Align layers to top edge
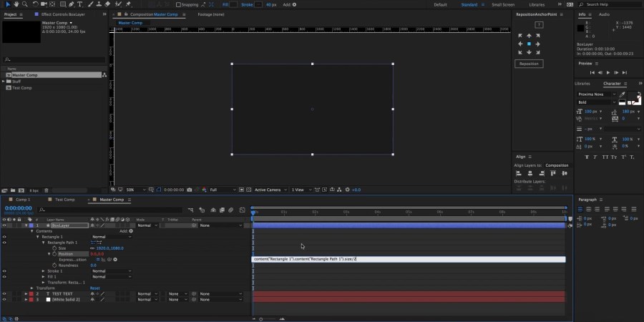This screenshot has width=644, height=322. [x=553, y=173]
